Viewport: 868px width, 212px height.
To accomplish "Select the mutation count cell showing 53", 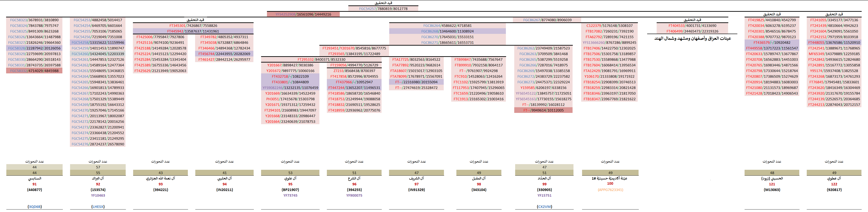I will (x=290, y=173).
